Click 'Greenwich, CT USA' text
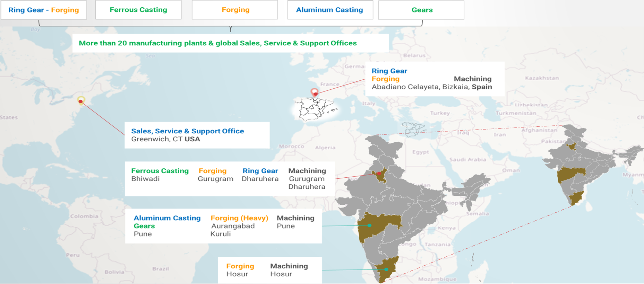 pyautogui.click(x=166, y=139)
